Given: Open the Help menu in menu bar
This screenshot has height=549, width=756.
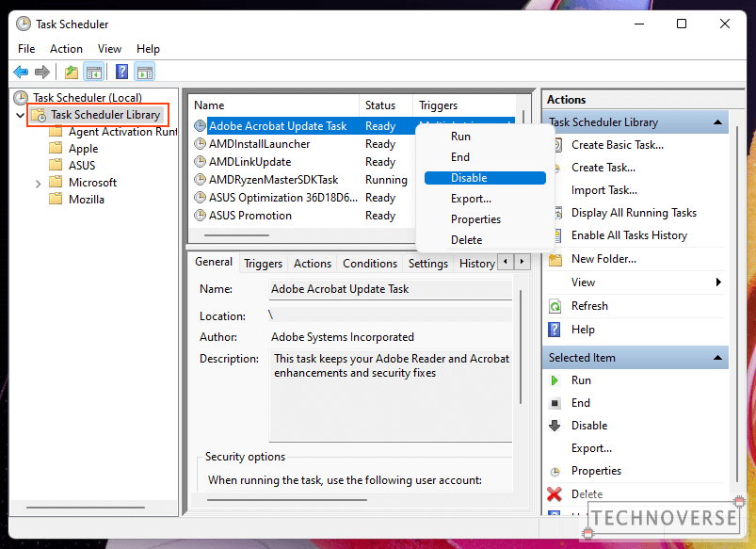Looking at the screenshot, I should (x=148, y=49).
